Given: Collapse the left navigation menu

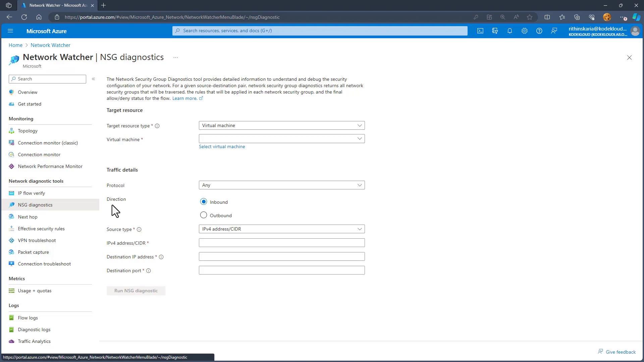Looking at the screenshot, I should [x=94, y=79].
